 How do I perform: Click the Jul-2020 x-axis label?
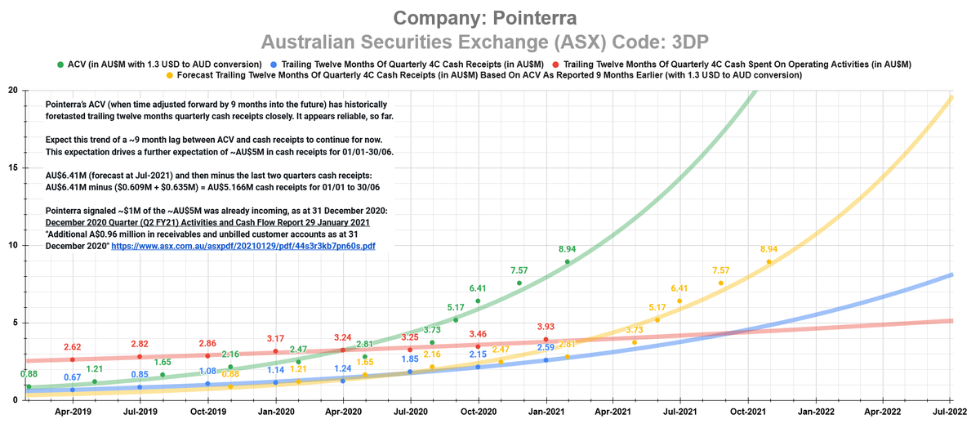410,414
